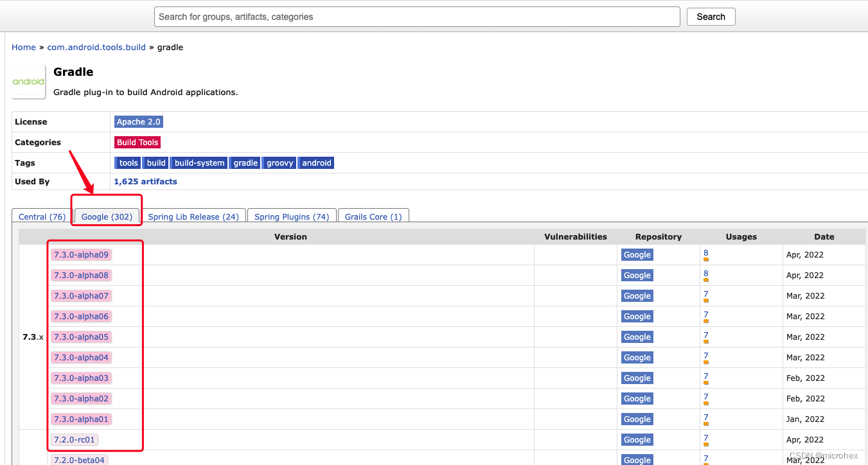
Task: Click Google repository badge for 7.3.0-alpha06
Action: click(x=637, y=317)
